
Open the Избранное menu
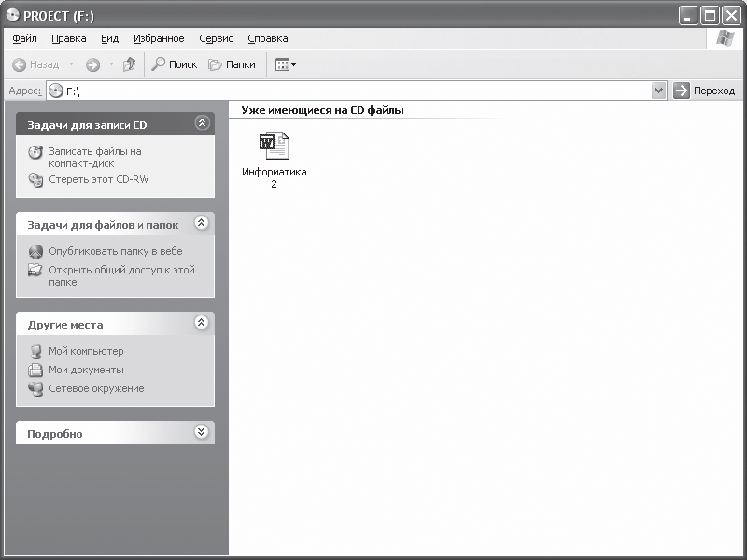pyautogui.click(x=159, y=38)
